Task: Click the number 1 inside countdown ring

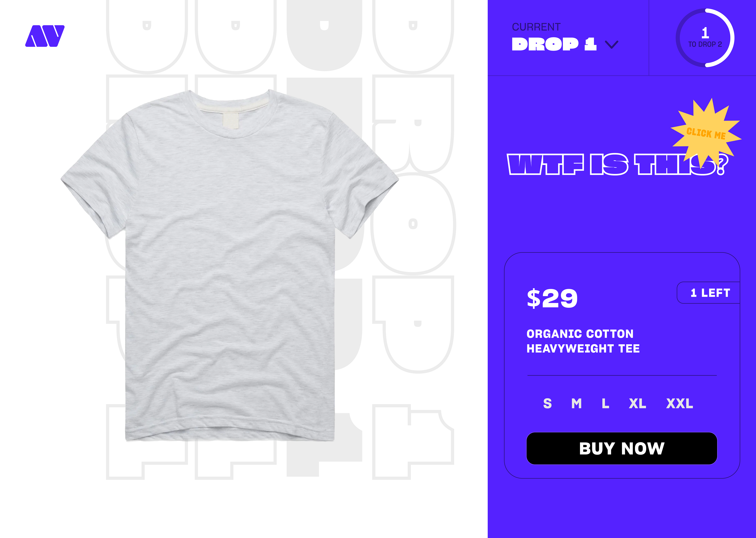Action: click(705, 33)
